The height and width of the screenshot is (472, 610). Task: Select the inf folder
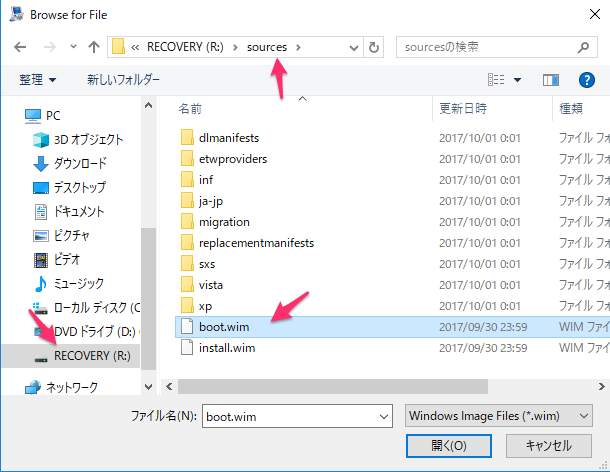coord(206,180)
